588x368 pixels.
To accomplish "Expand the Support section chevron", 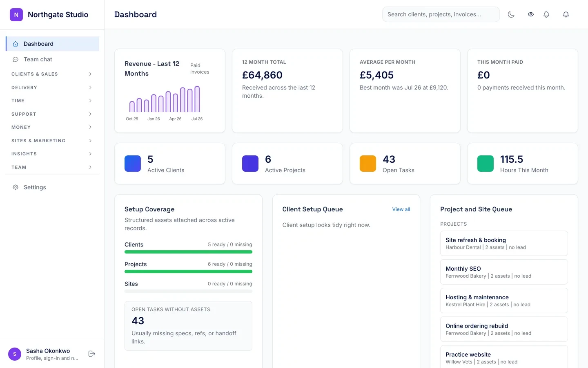I will [90, 114].
